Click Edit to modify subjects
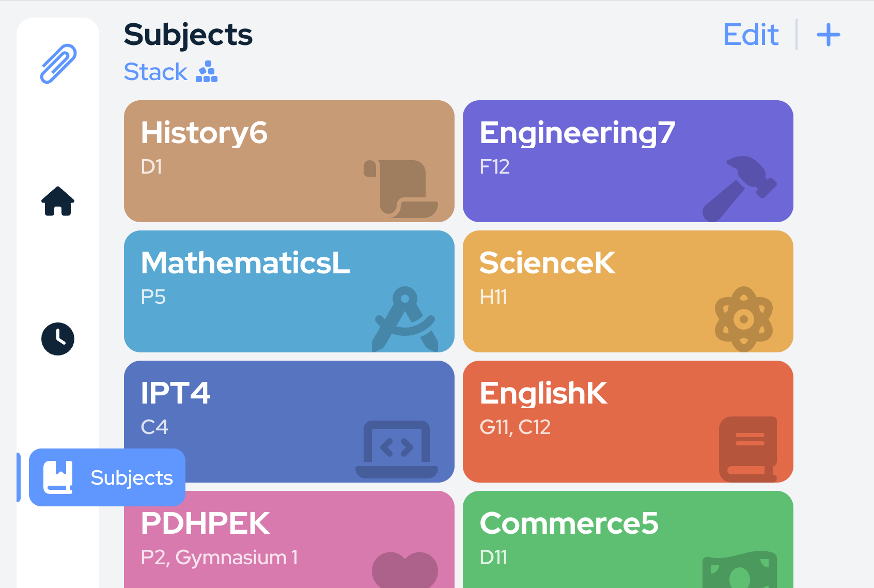This screenshot has width=874, height=588. pos(751,35)
